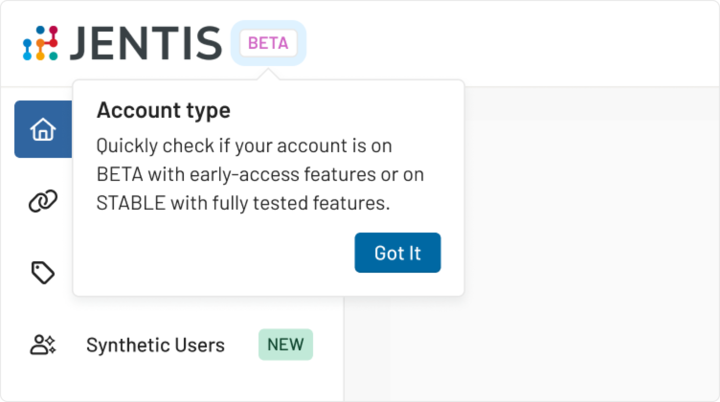Click the green NEW badge

[285, 345]
